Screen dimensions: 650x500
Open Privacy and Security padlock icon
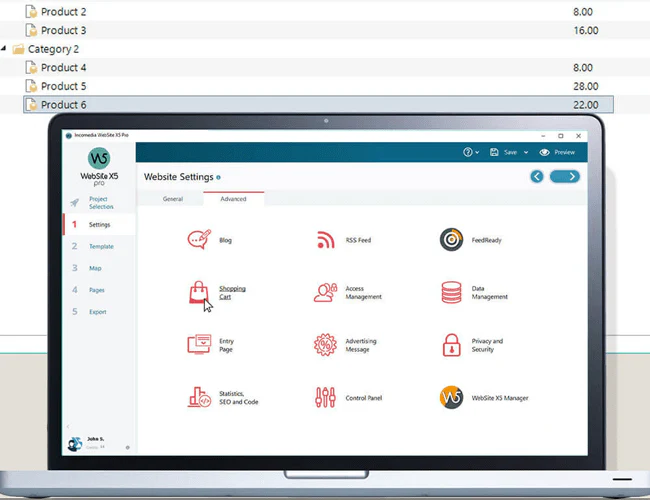point(451,345)
